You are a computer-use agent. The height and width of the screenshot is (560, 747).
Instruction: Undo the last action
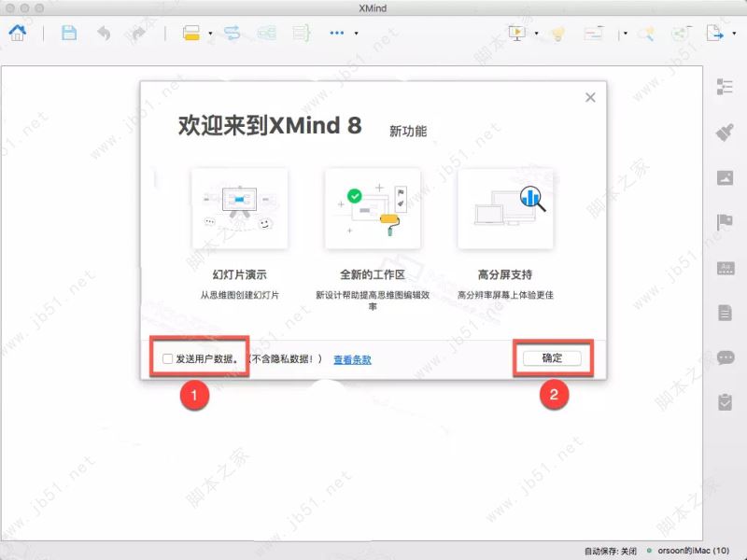click(104, 33)
